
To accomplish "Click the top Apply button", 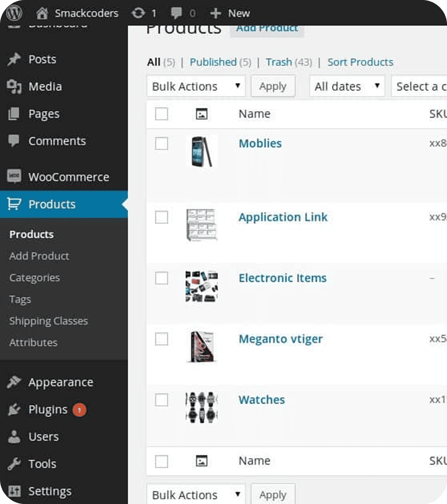I will point(273,86).
